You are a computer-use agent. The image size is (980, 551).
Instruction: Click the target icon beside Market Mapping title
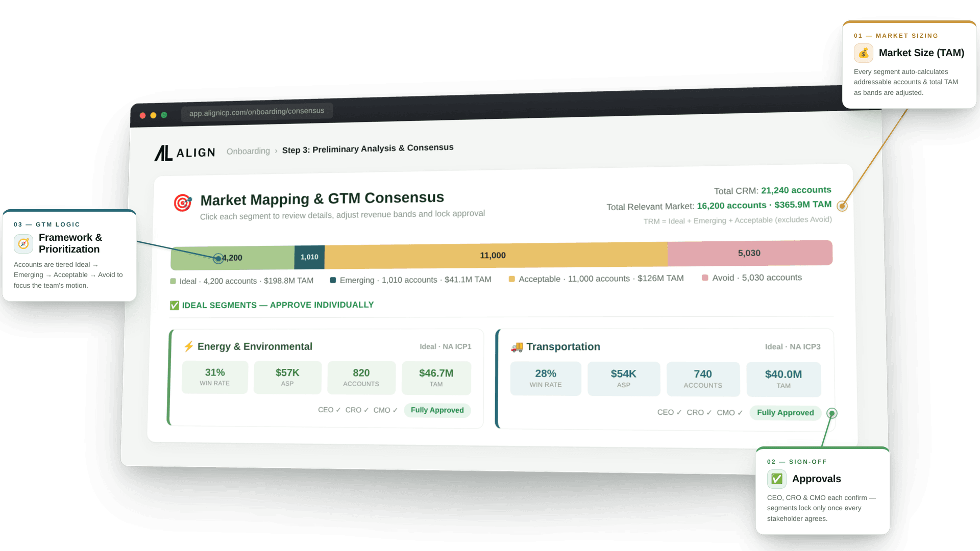pos(183,203)
